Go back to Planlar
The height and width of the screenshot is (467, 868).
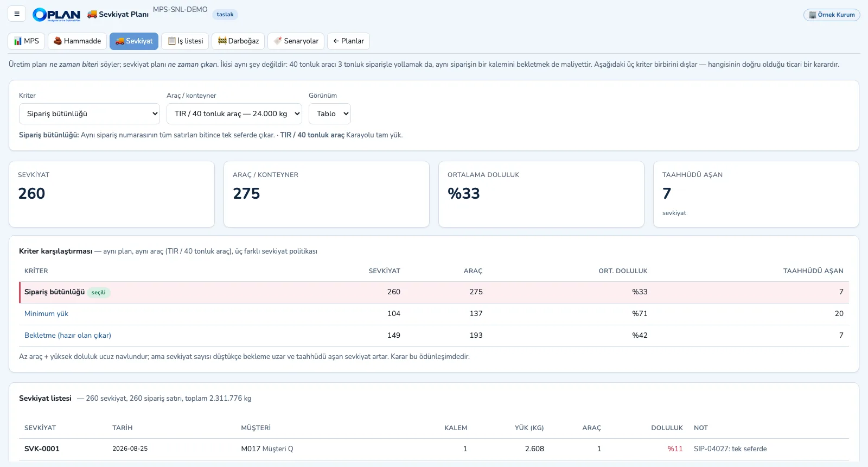coord(348,41)
